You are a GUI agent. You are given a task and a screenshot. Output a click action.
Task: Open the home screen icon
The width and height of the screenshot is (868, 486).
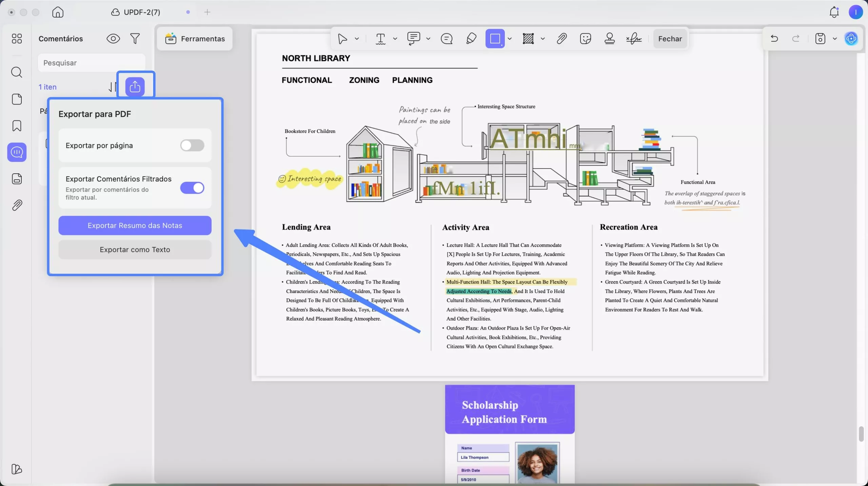coord(58,12)
